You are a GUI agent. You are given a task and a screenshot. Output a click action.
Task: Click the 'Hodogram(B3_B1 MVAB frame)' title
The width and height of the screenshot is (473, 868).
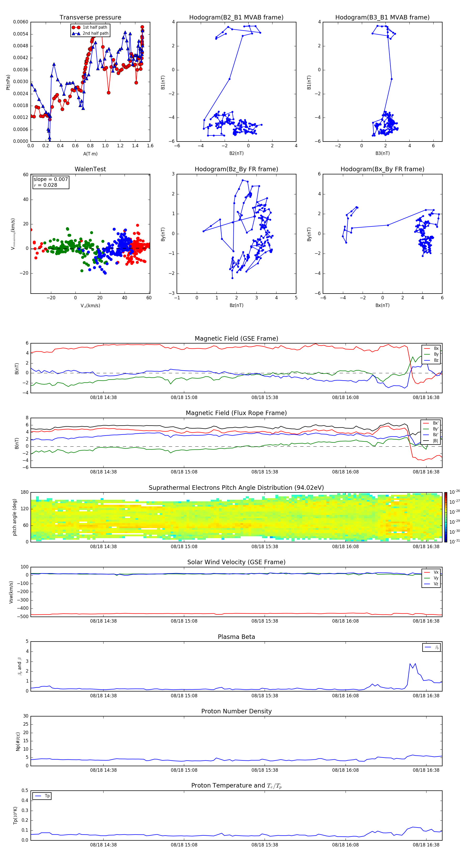(382, 18)
